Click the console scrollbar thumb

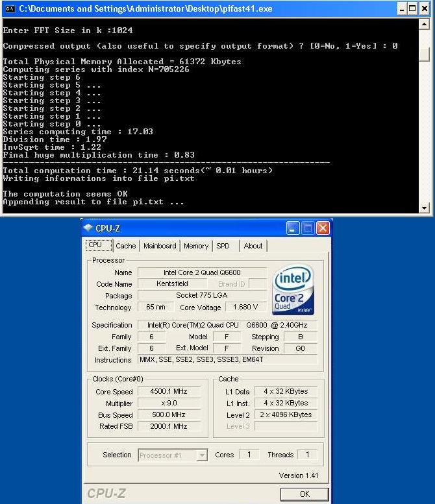(425, 55)
